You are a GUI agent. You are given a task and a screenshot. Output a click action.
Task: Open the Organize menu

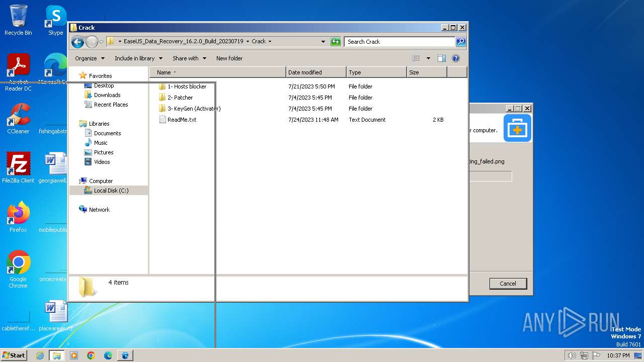click(x=90, y=58)
